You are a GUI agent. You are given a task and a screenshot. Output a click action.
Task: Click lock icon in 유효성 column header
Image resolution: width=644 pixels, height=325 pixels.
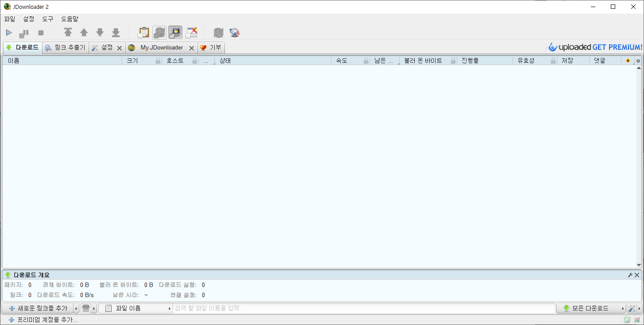[553, 61]
